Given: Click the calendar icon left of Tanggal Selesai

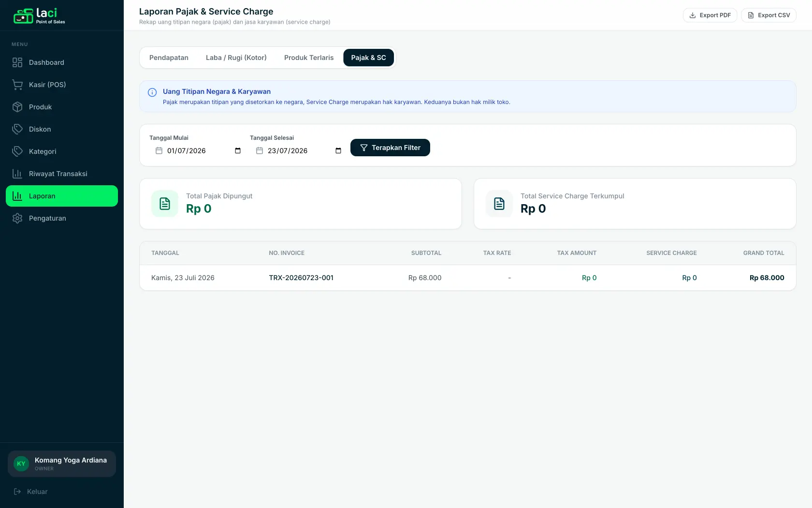Looking at the screenshot, I should coord(260,151).
